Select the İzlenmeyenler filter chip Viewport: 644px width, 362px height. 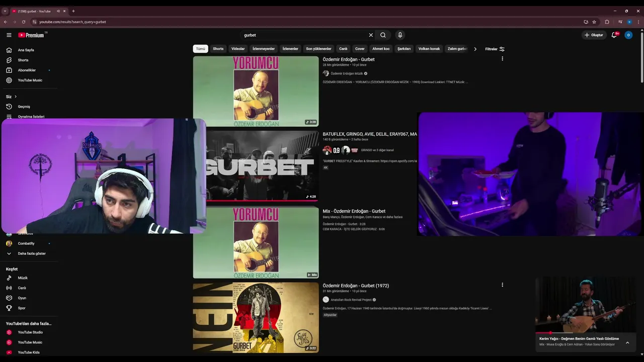pos(264,49)
